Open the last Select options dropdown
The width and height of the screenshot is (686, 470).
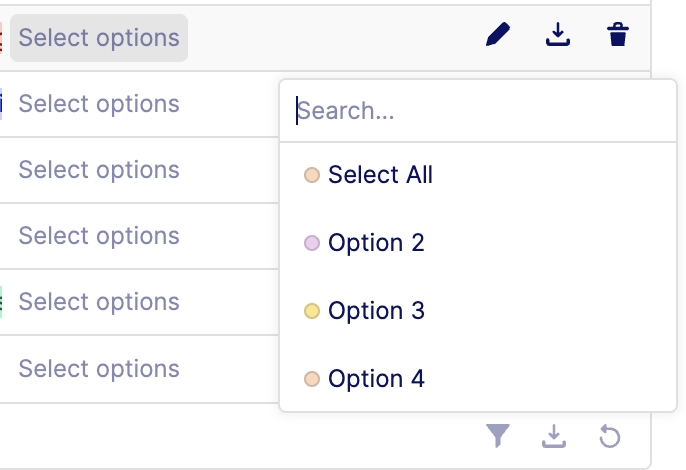[99, 368]
